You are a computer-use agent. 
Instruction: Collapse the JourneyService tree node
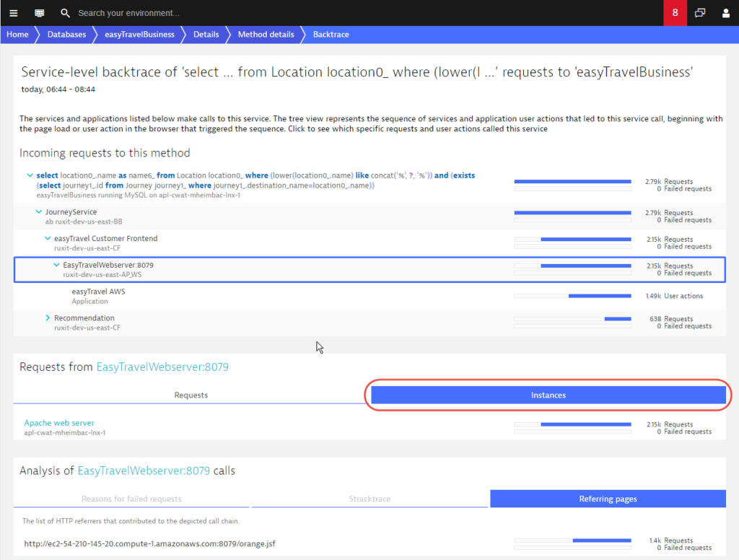(x=39, y=212)
